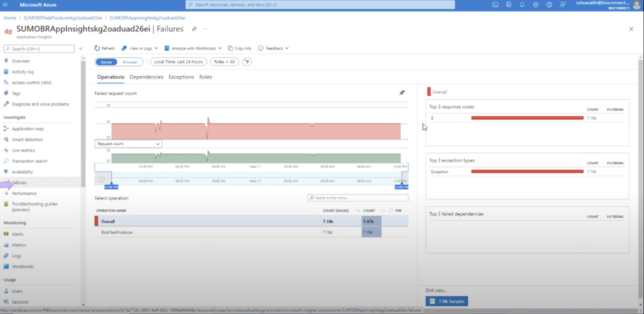Switch the toggle to Browser
The width and height of the screenshot is (644, 314).
[x=130, y=62]
